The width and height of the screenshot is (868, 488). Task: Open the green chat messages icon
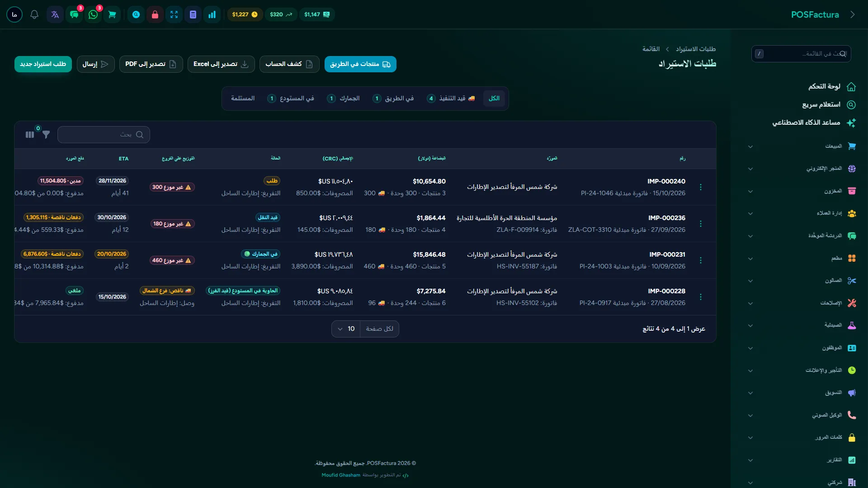[74, 14]
